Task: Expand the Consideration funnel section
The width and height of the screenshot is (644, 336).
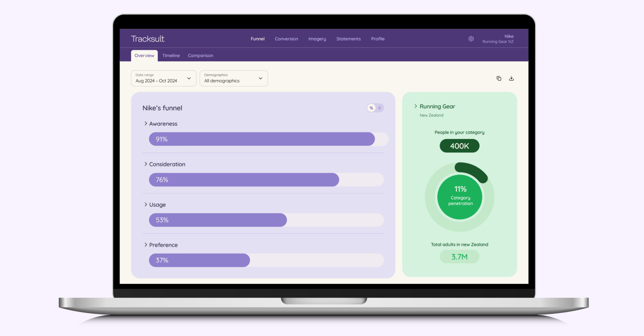Action: (147, 164)
